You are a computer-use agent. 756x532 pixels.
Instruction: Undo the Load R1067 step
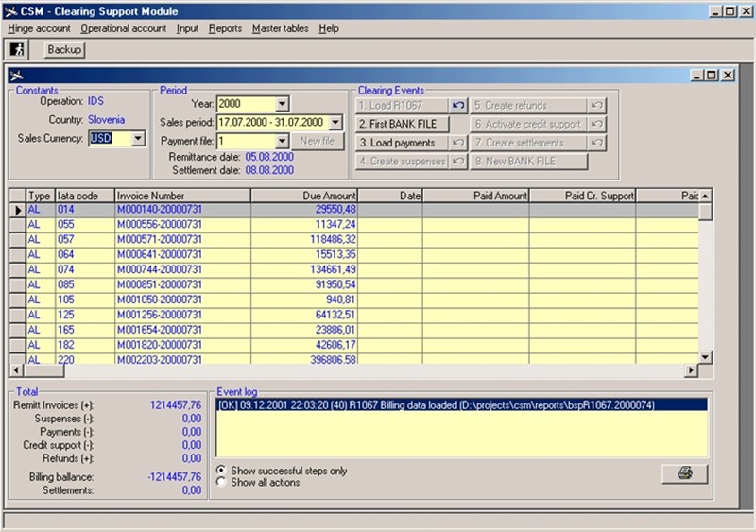coord(458,106)
